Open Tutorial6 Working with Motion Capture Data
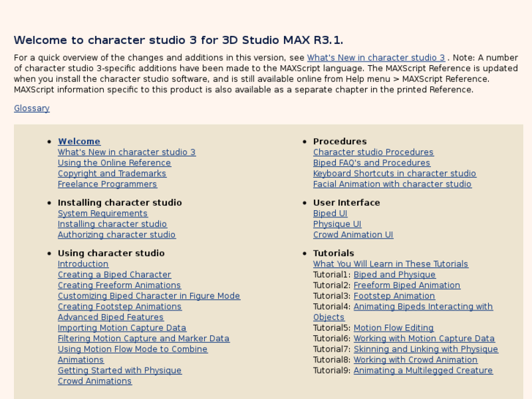Screen dimensions: 532x399 (x=424, y=338)
